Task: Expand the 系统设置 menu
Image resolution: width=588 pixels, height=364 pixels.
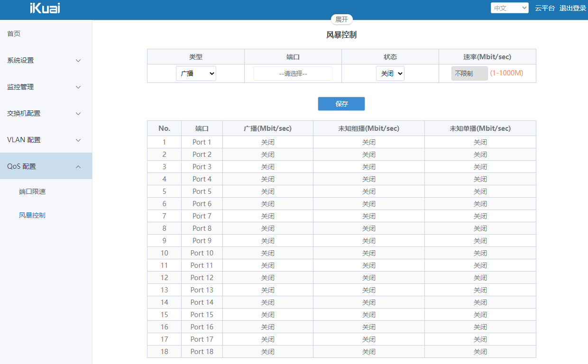Action: coord(46,60)
